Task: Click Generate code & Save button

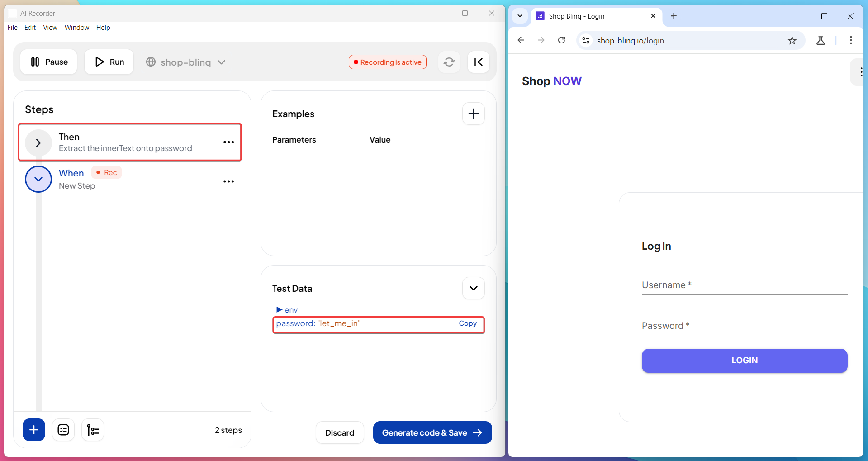Action: point(432,432)
